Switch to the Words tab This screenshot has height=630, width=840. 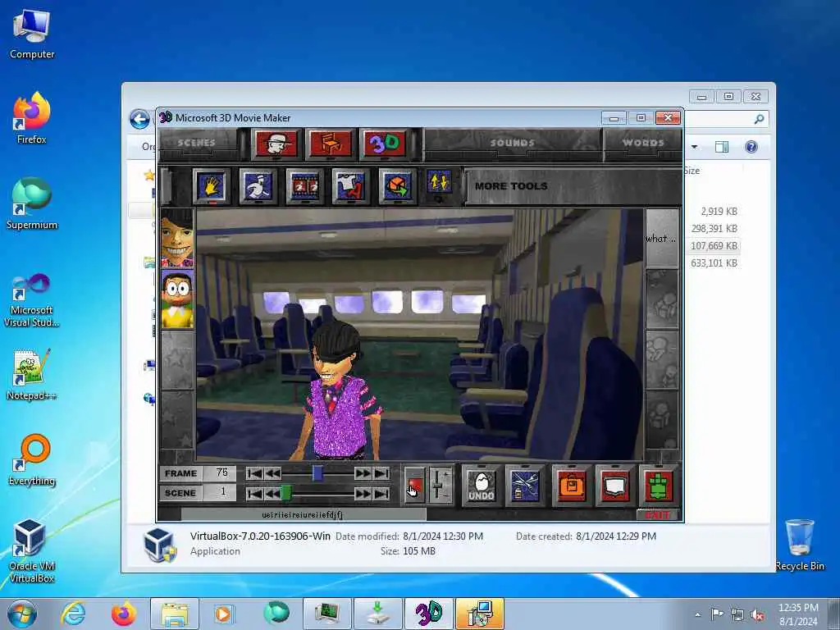click(x=643, y=143)
